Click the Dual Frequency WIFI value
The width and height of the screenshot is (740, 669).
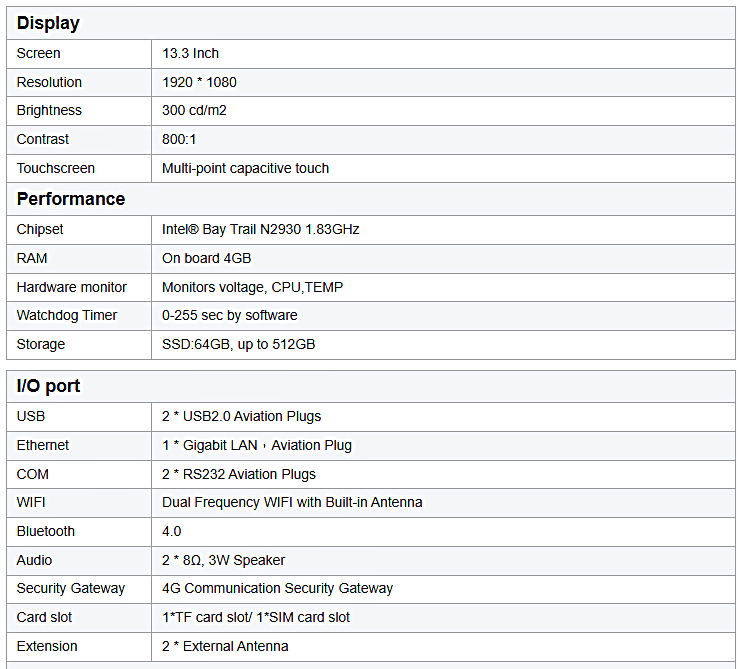(x=292, y=502)
